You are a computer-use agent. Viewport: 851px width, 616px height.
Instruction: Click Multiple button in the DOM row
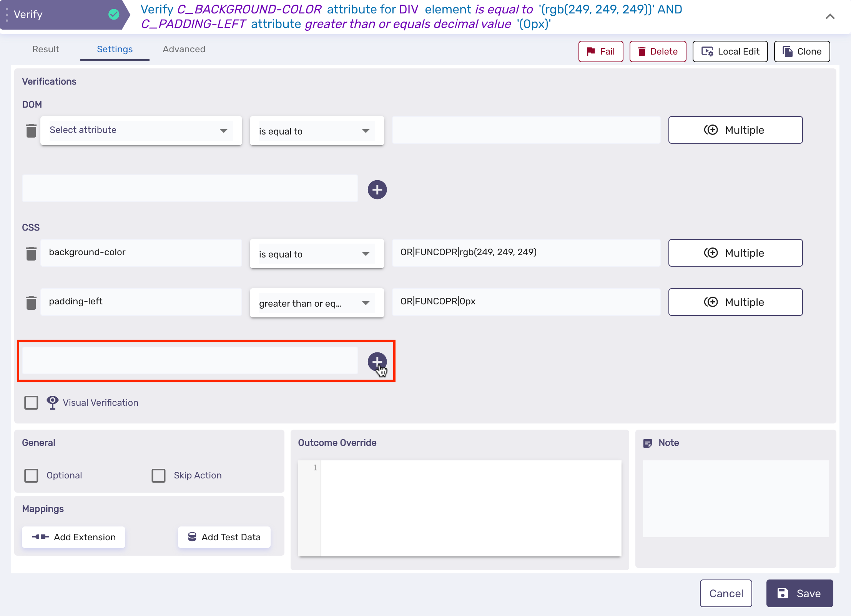click(x=735, y=130)
